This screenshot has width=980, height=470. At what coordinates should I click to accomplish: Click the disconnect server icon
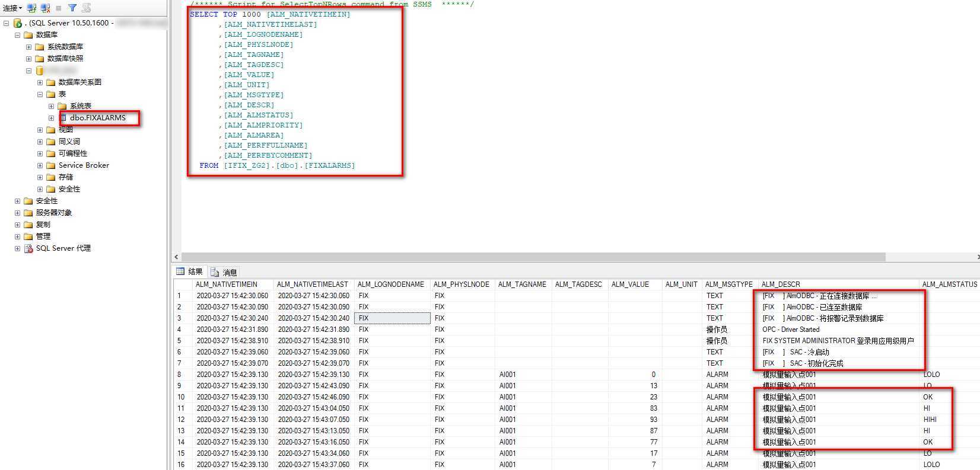pos(46,8)
